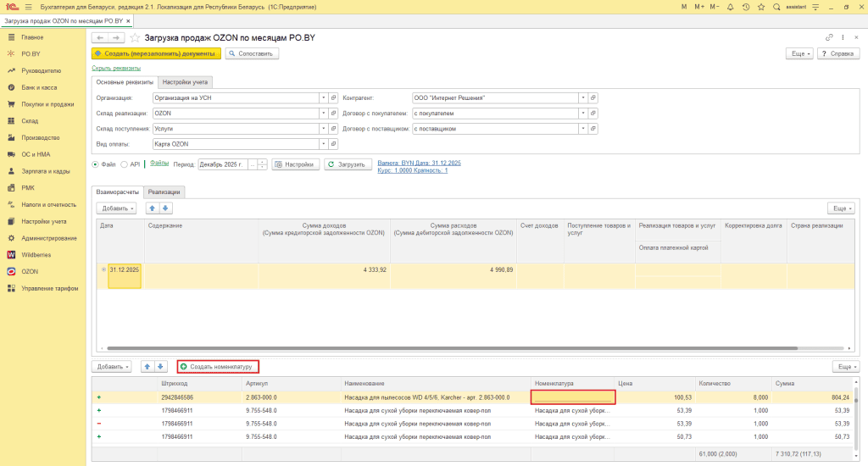Screen dimensions: 868x466
Task: Copy link to this form
Action: (x=829, y=37)
